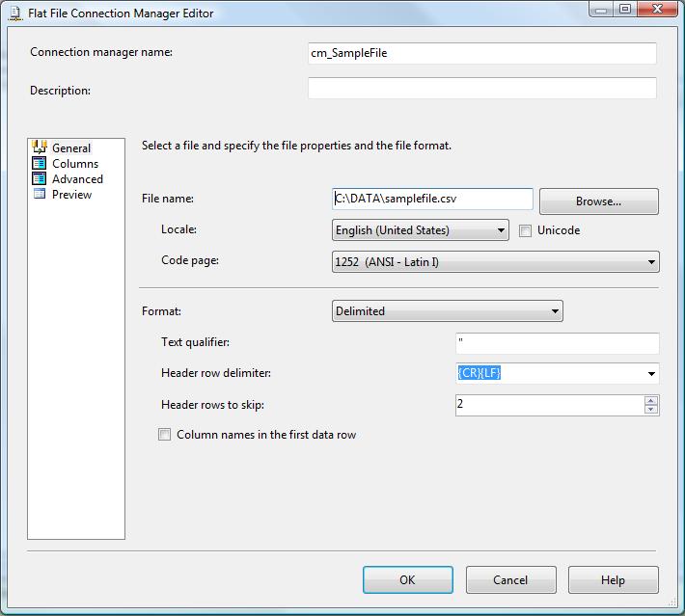
Task: Maximize the editor window
Action: pyautogui.click(x=625, y=10)
